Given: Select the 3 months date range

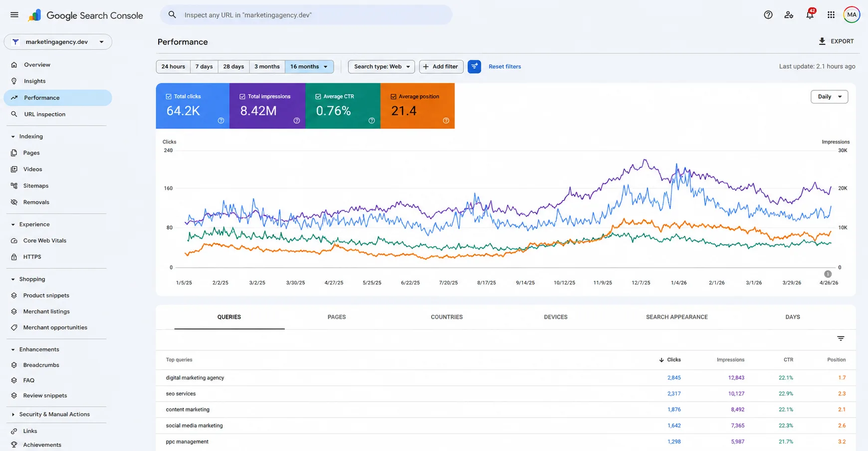Looking at the screenshot, I should 267,66.
